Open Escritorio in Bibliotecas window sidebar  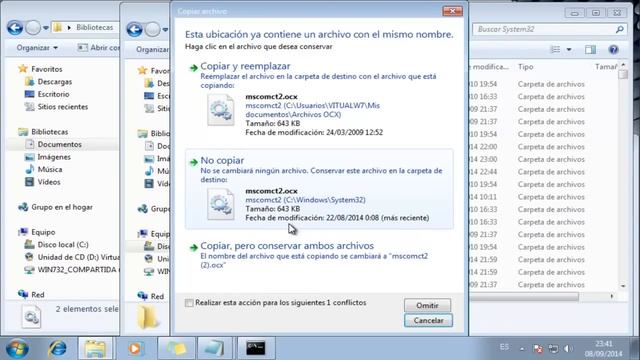coord(53,94)
